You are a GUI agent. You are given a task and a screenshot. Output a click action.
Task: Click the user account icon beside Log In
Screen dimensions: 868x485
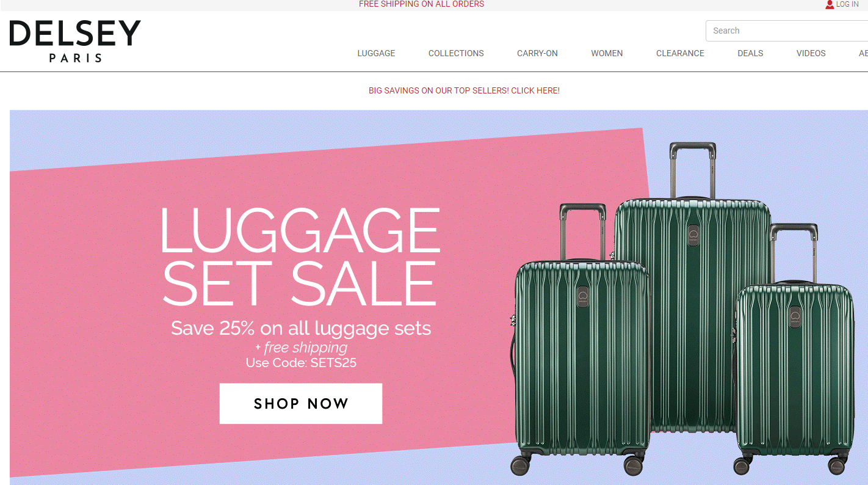coord(830,4)
